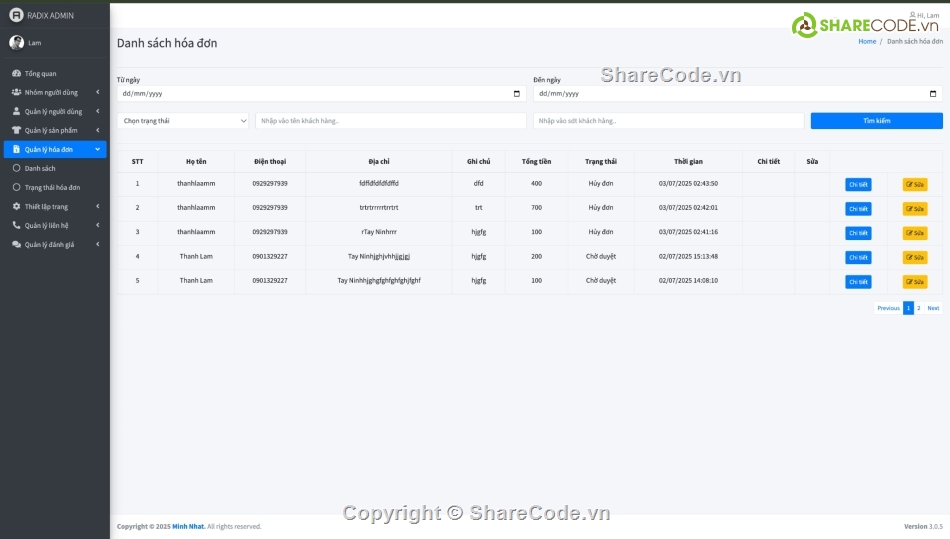
Task: Click Chi tiết for the 02:42:01 order
Action: pyautogui.click(x=858, y=208)
